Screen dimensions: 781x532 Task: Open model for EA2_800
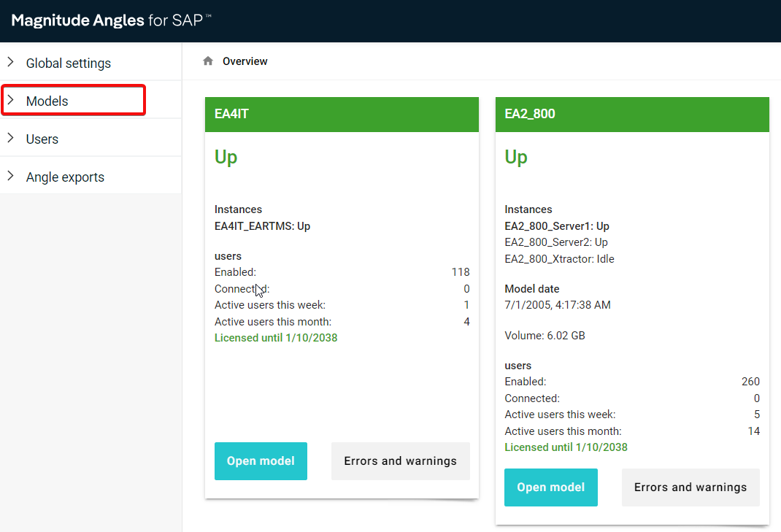550,487
